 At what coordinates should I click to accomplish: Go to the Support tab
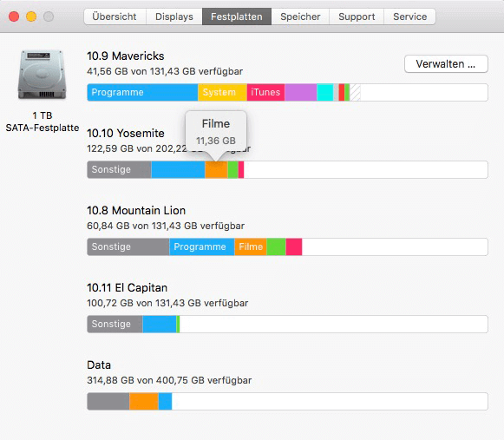coord(357,16)
